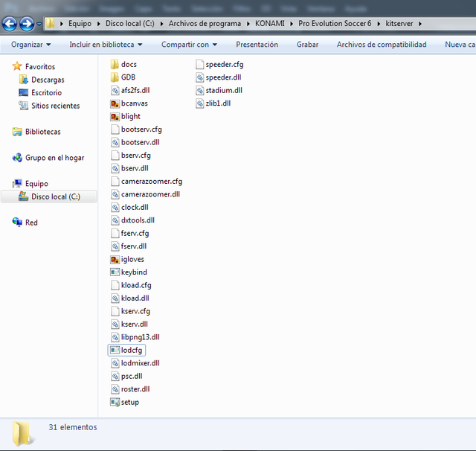476x451 pixels.
Task: Click the Presentación toolbar button
Action: (257, 45)
